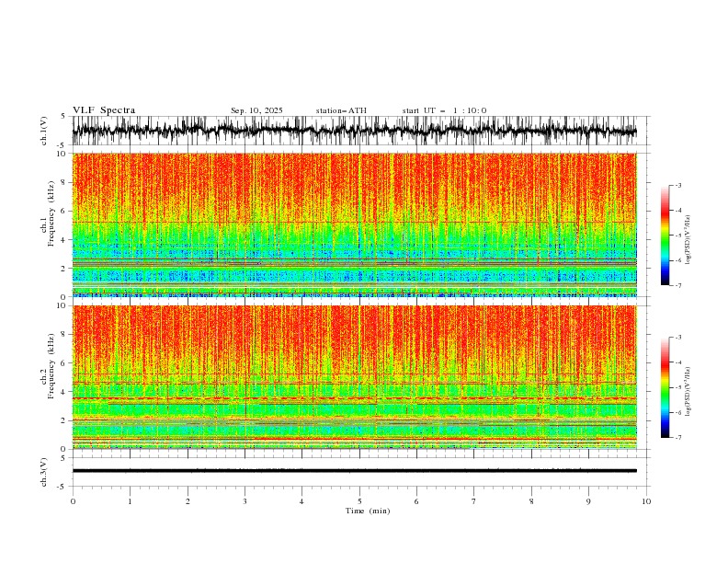728x563 pixels.
Task: Click ch.2 frequency axis tick "10"
Action: (x=62, y=305)
